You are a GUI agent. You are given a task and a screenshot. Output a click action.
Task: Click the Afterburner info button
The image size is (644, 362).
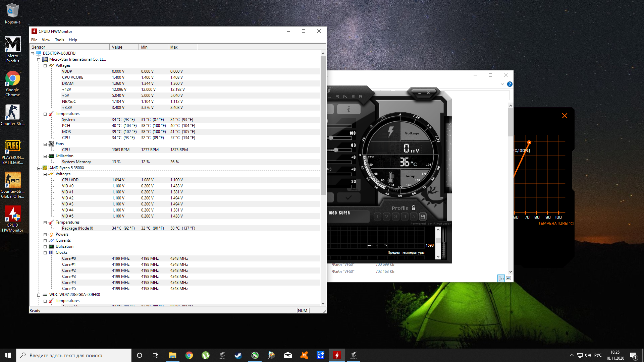coord(348,109)
